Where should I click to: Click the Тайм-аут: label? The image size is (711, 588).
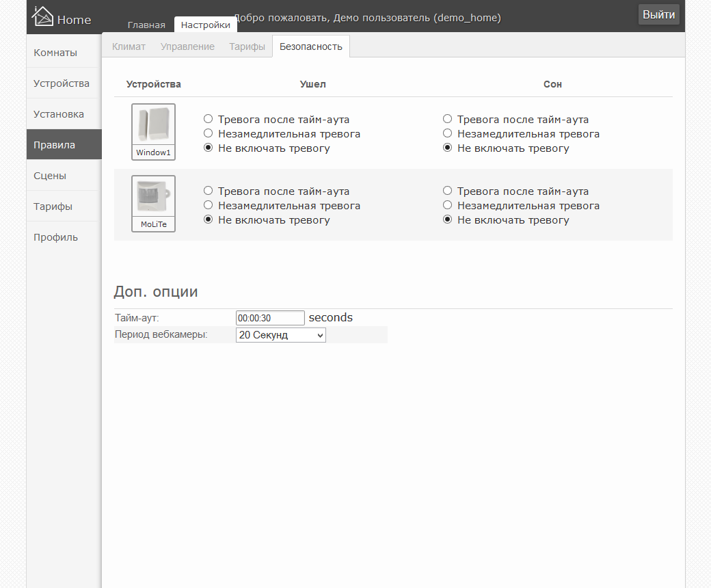point(137,318)
